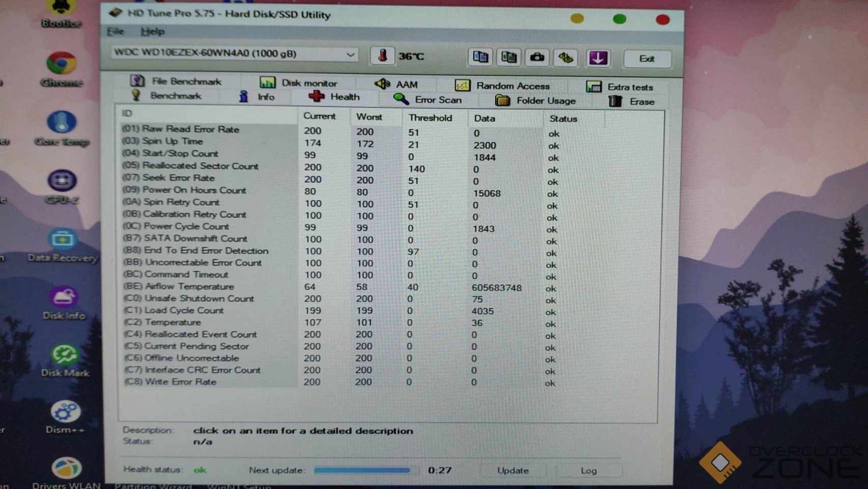Open Drivers WLAN desktop icon
The height and width of the screenshot is (489, 868).
click(66, 474)
